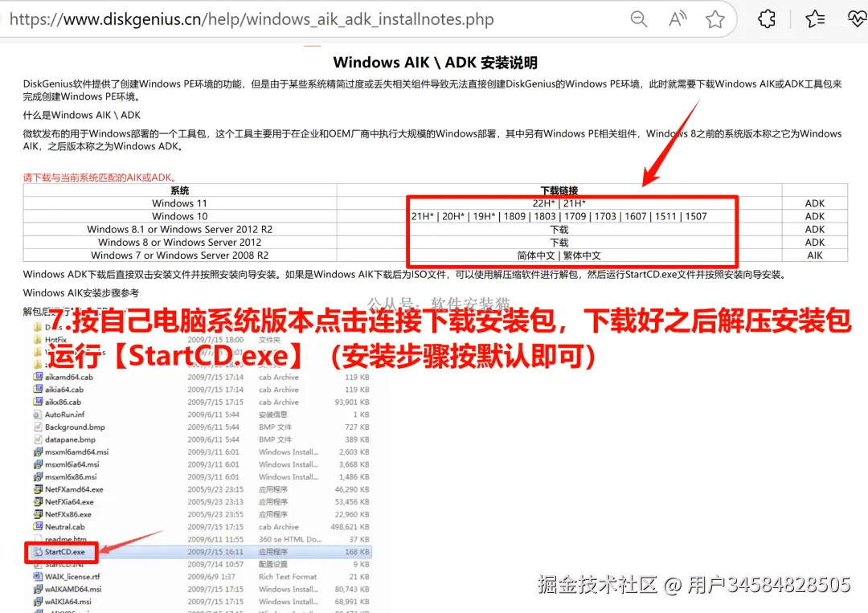Click the msxml6ia64.msi installer icon

tap(38, 464)
